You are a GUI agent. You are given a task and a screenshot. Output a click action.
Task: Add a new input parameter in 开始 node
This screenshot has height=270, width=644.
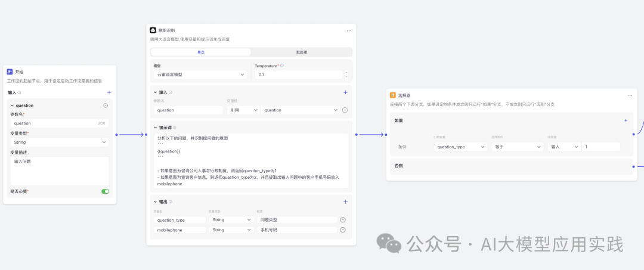click(x=109, y=93)
